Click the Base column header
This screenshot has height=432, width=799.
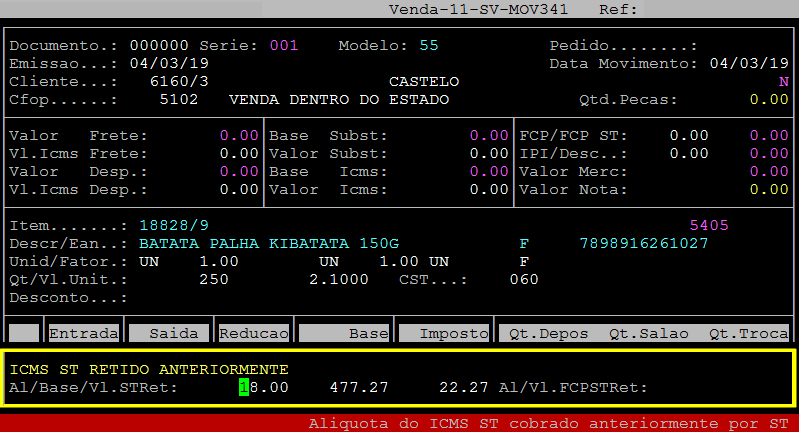(344, 333)
